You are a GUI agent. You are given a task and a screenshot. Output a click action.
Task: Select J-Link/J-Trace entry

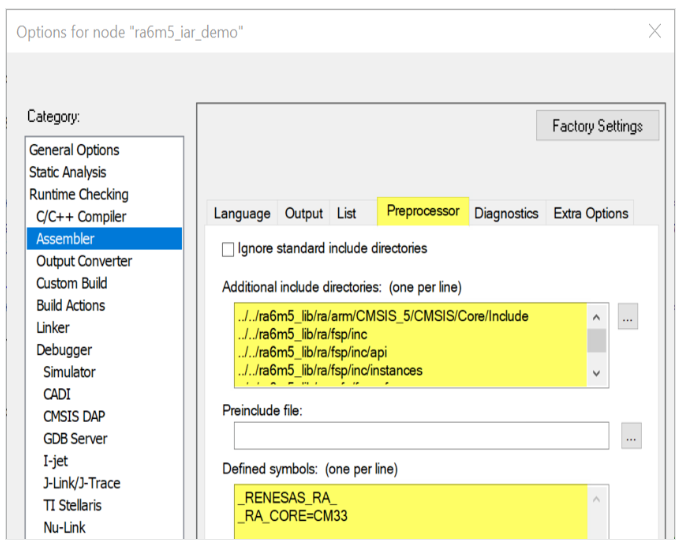(81, 483)
